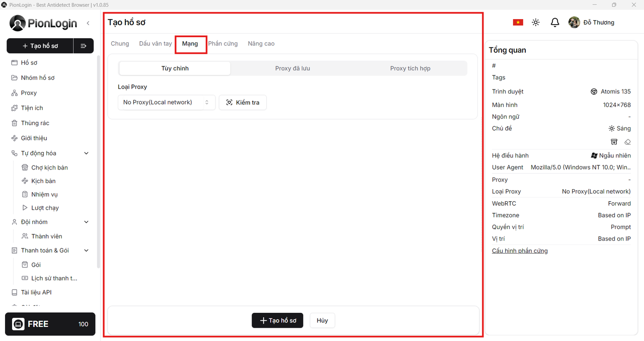Select the Proxy đã lưu option
644x341 pixels.
click(292, 68)
